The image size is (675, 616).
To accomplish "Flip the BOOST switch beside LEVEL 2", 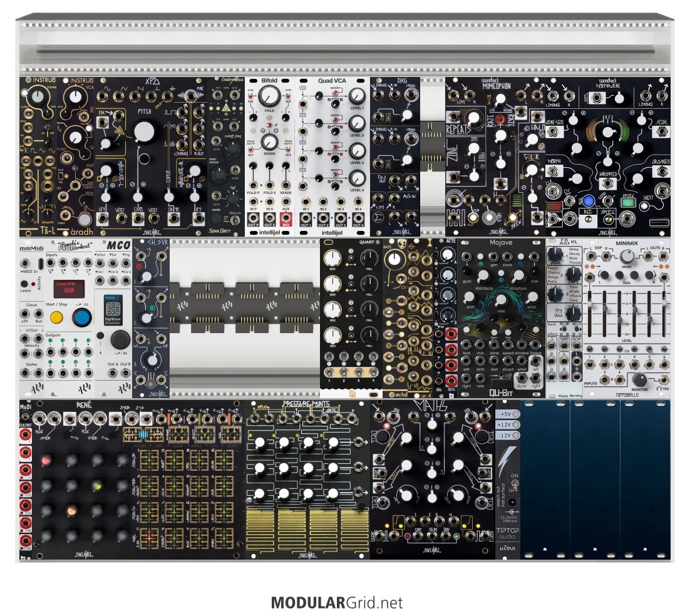I will point(336,119).
